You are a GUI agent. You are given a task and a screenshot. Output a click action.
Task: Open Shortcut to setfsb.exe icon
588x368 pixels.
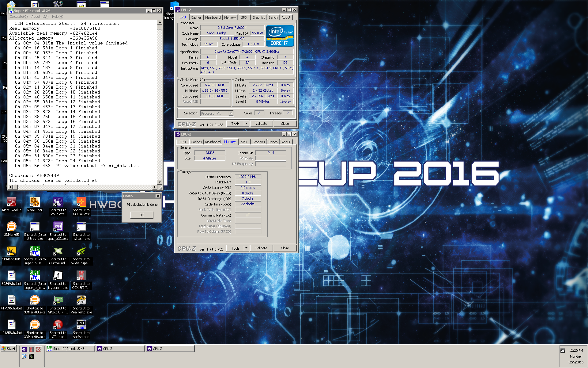point(81,329)
